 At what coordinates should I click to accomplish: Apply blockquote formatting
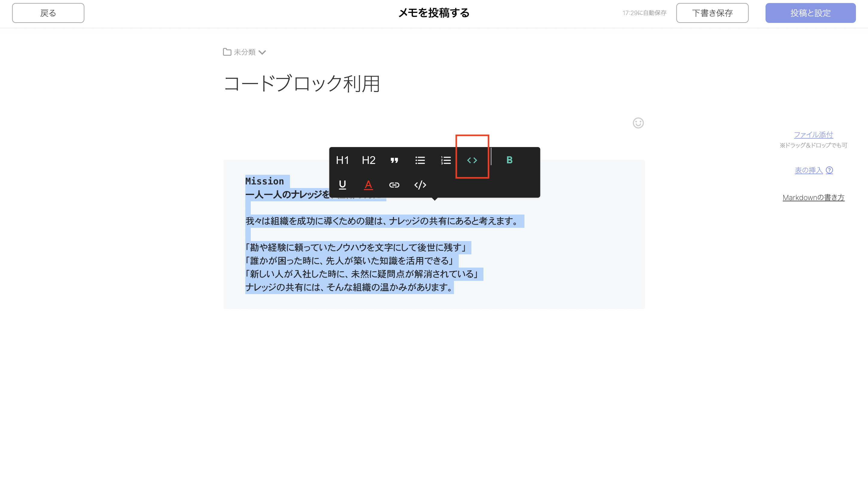[394, 160]
